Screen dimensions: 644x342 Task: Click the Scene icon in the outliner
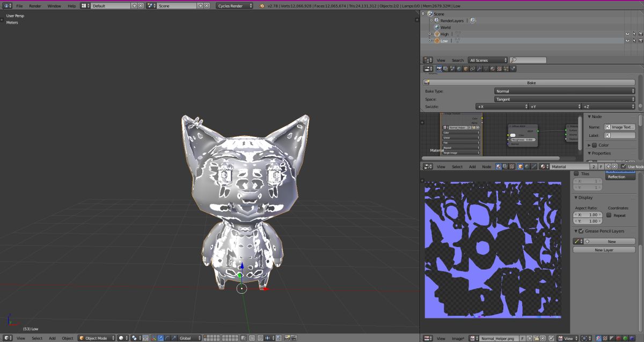pos(430,14)
